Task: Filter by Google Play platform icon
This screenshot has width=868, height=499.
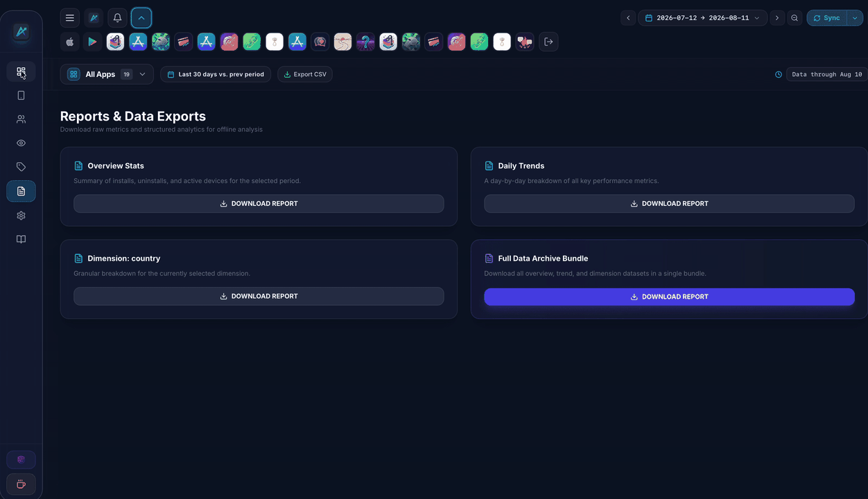Action: coord(92,42)
